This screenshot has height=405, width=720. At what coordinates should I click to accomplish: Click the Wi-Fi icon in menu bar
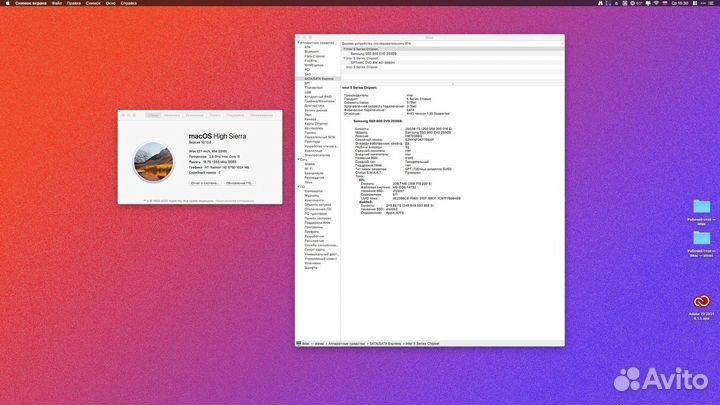coord(656,3)
